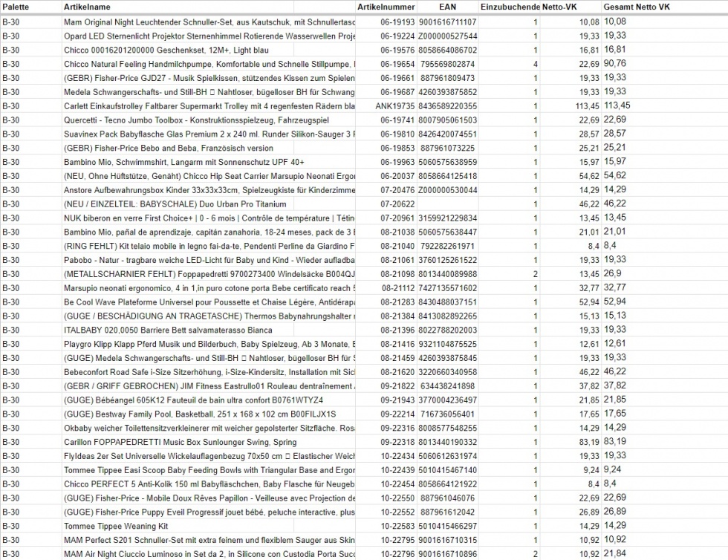Click the Thermos Babynahrungshalter article cell
The width and height of the screenshot is (728, 560).
click(x=209, y=316)
